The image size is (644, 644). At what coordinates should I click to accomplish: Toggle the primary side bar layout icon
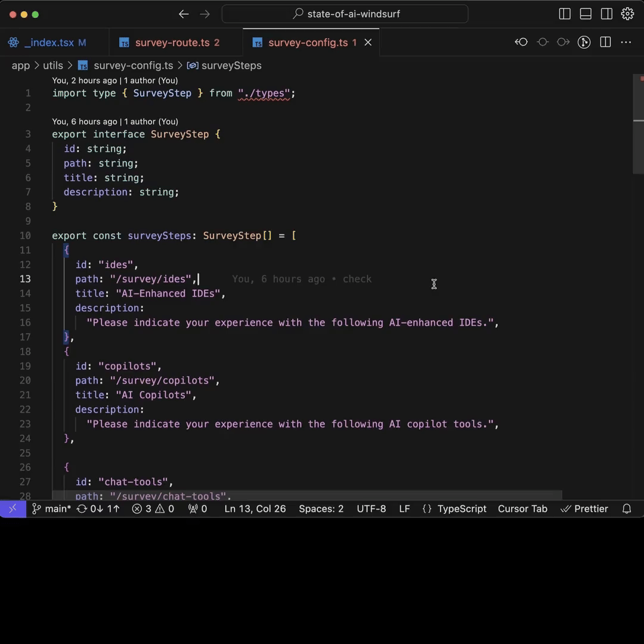565,14
